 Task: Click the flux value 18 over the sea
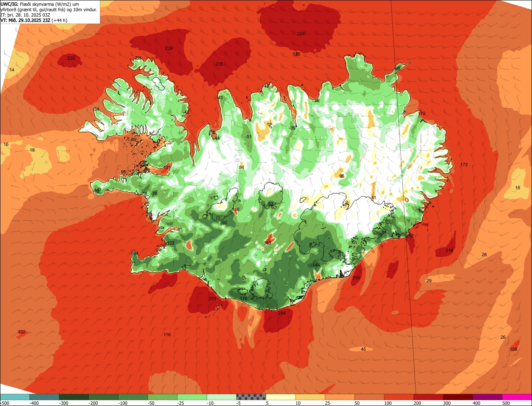[x=32, y=150]
